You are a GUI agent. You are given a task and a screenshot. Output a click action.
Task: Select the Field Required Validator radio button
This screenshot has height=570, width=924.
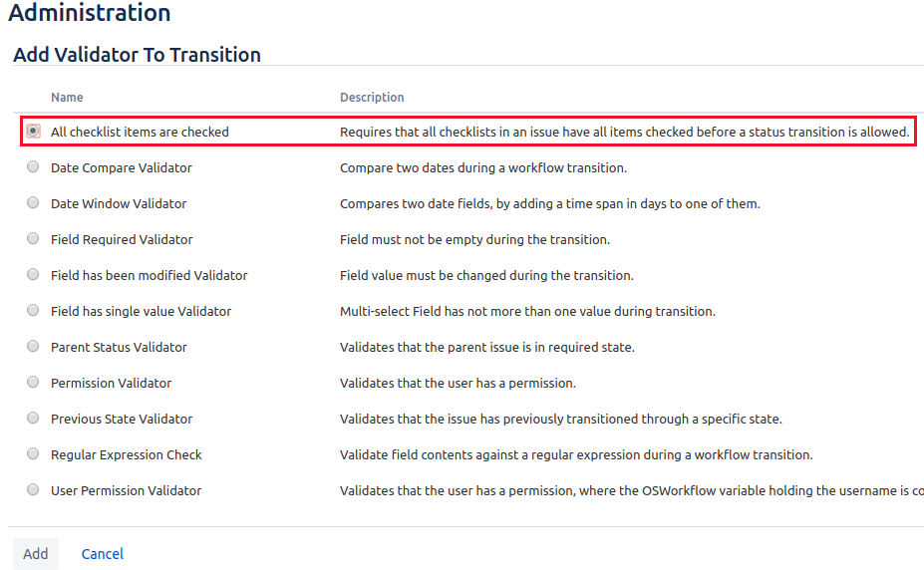33,238
